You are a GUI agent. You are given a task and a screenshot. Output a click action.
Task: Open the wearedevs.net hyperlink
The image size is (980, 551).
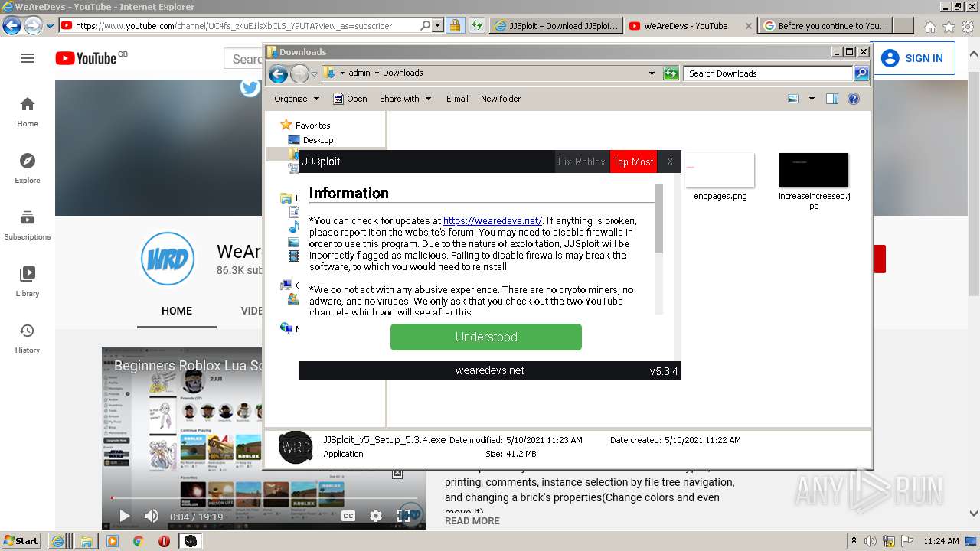(492, 220)
